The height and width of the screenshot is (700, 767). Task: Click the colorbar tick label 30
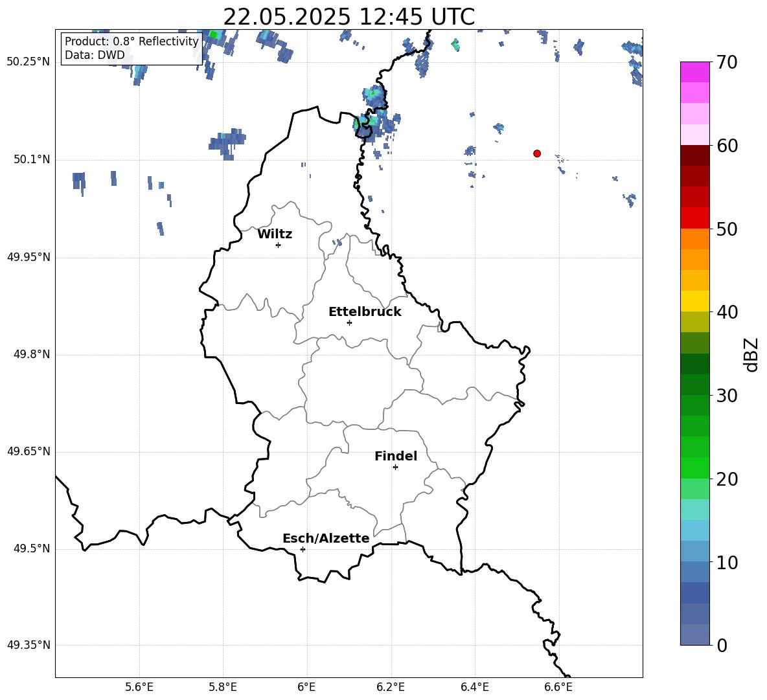pos(727,395)
